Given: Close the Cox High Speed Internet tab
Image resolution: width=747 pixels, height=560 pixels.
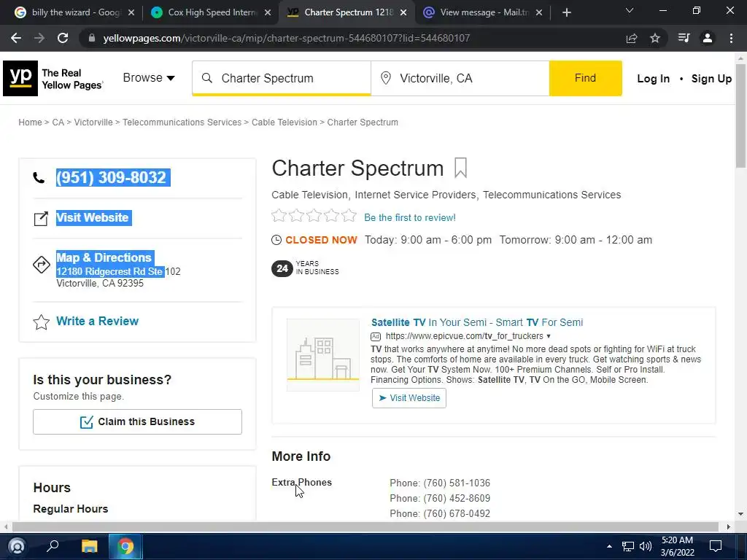Looking at the screenshot, I should 268,12.
